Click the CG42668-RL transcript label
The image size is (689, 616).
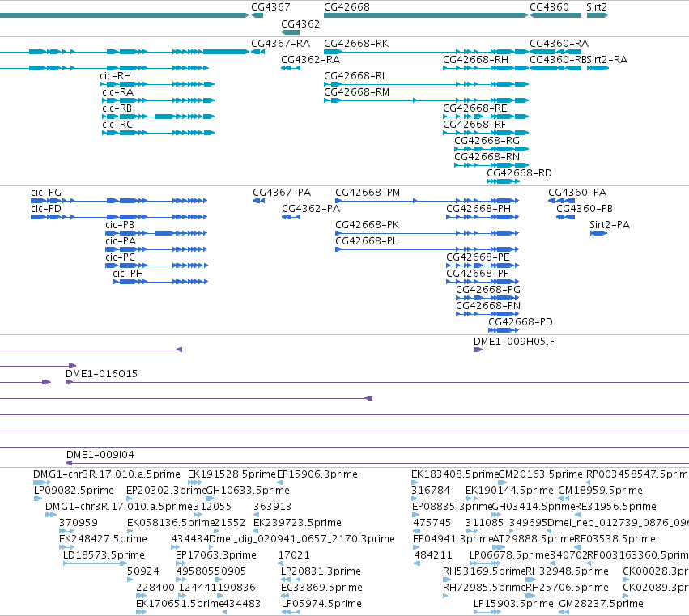[355, 76]
